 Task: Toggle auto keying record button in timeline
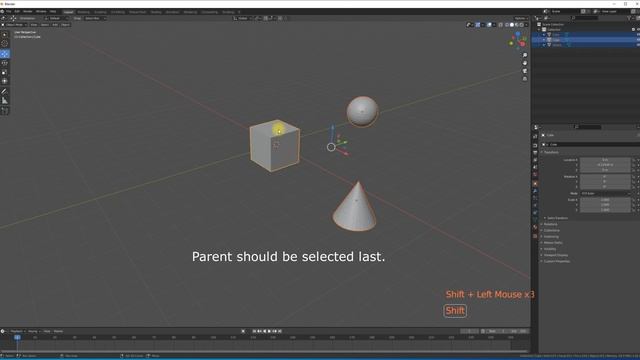[243, 331]
